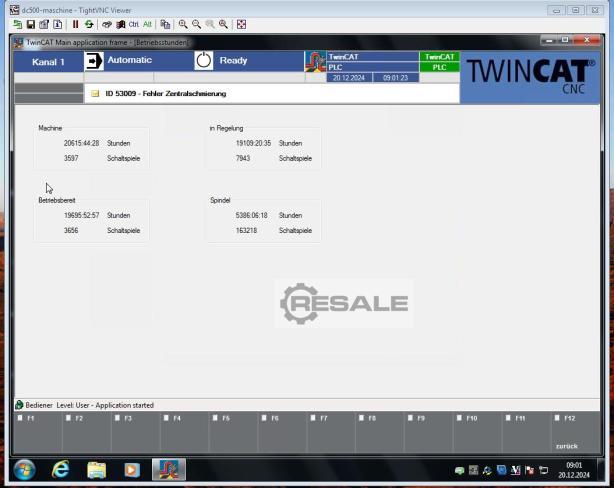Pause the VNC connection with the pause icon

pos(76,24)
